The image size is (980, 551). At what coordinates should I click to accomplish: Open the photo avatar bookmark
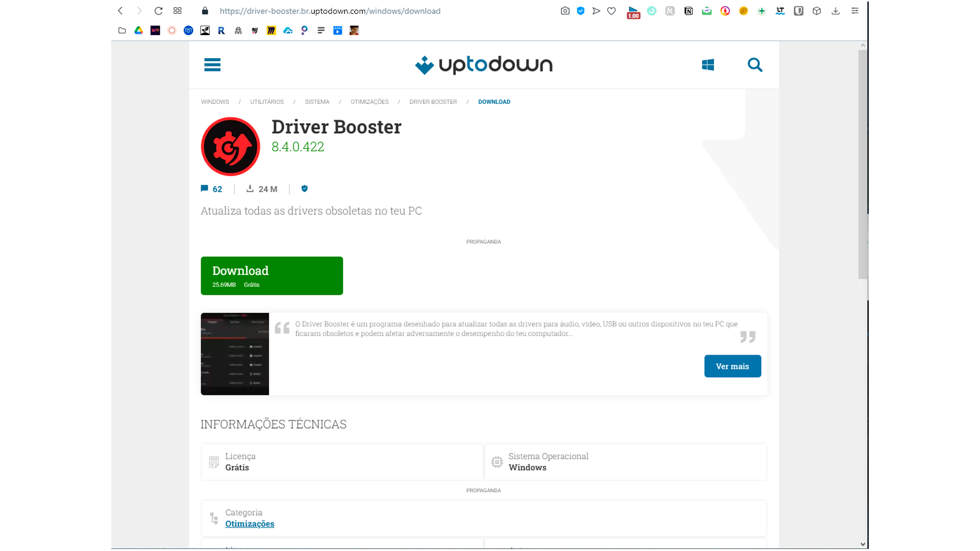[x=354, y=31]
